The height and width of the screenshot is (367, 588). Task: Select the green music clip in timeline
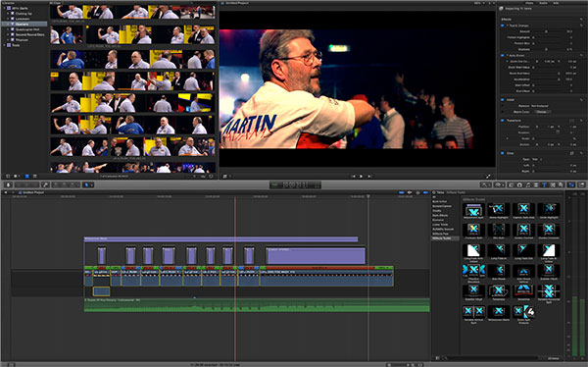[x=257, y=305]
